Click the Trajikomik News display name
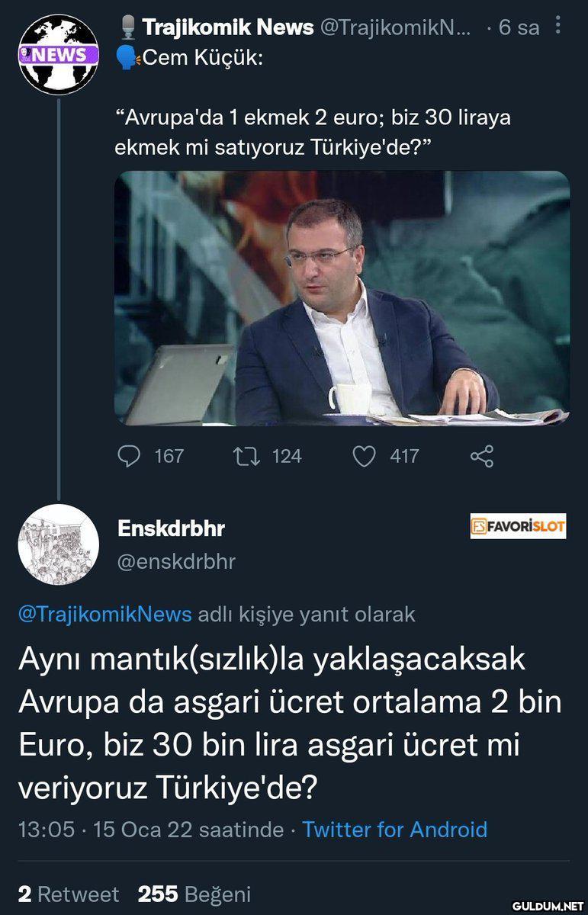 click(x=228, y=28)
